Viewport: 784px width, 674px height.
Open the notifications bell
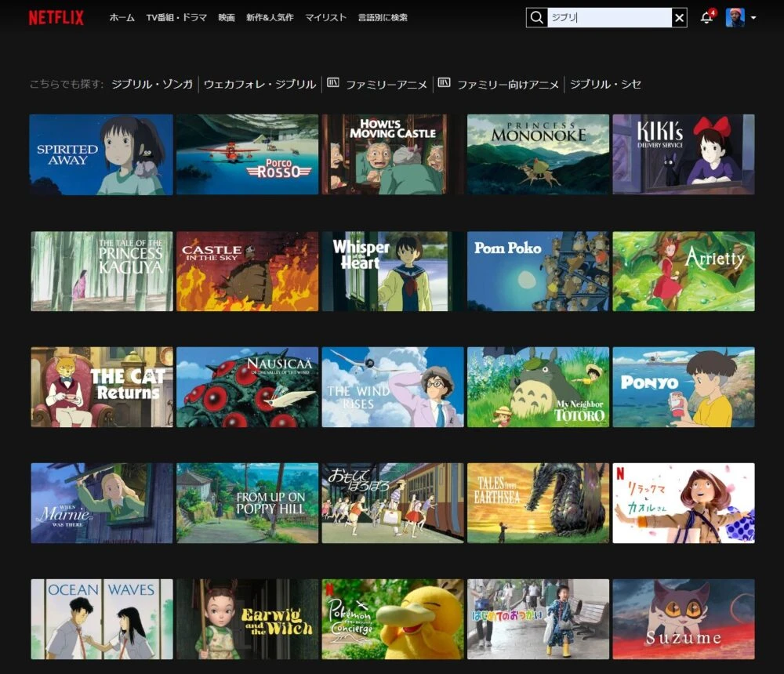pyautogui.click(x=706, y=17)
